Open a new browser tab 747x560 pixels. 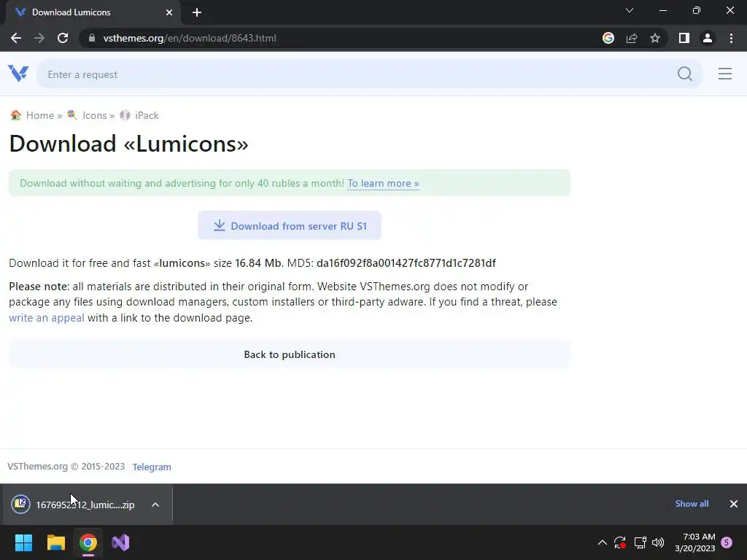click(197, 12)
